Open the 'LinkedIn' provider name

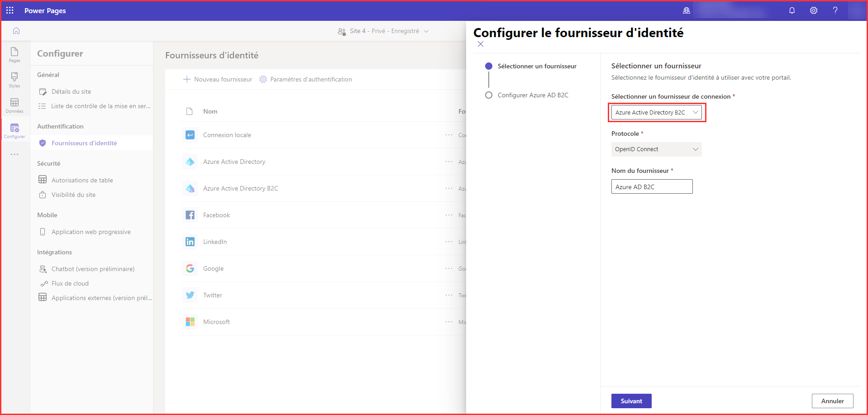click(215, 242)
